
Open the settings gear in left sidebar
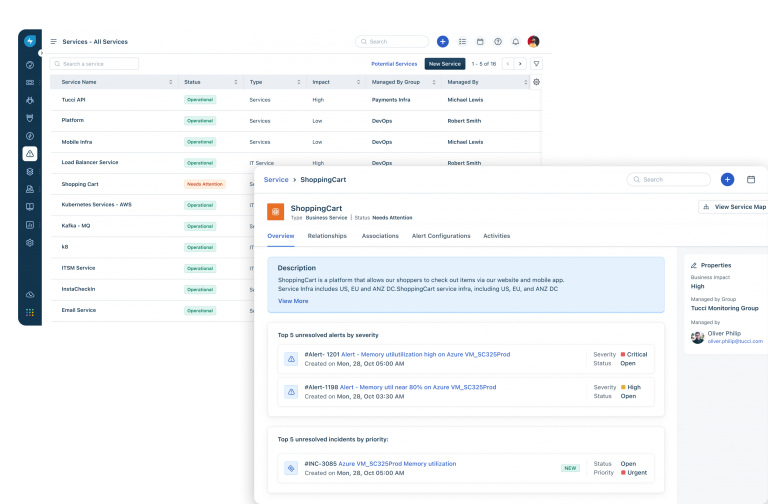(x=30, y=242)
